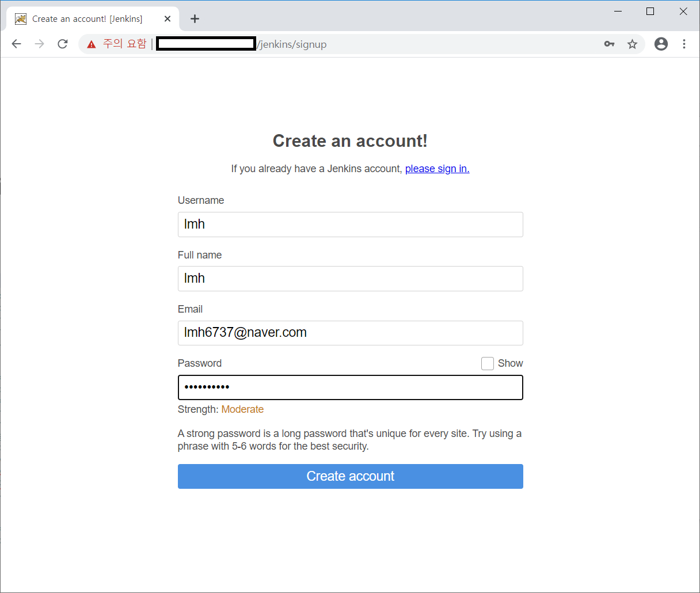Click the browser forward arrow
Viewport: 700px width, 593px height.
[x=39, y=44]
